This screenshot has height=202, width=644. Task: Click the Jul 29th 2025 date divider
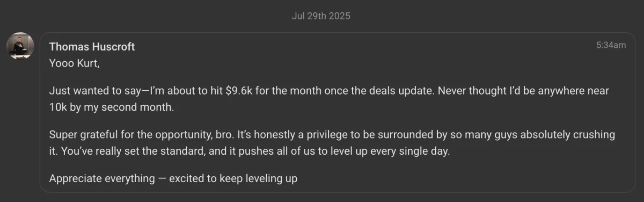[x=321, y=16]
